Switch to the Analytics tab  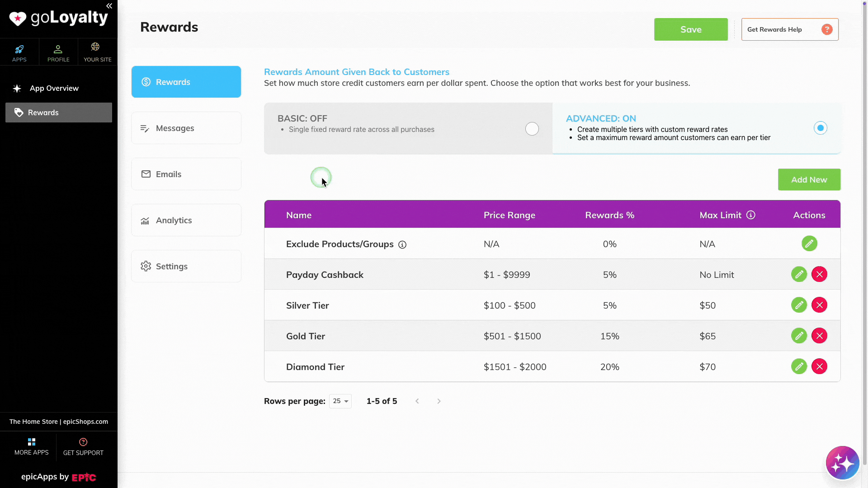(x=186, y=220)
